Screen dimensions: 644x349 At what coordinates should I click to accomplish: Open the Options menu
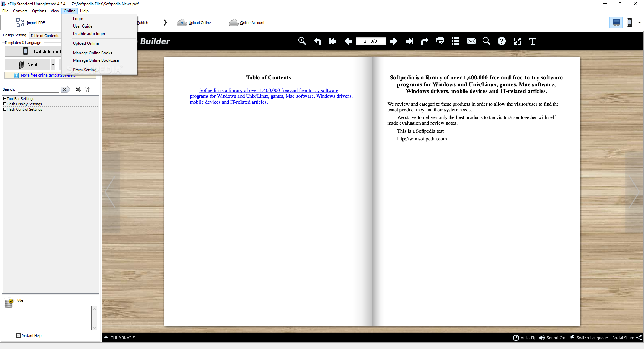pos(39,11)
